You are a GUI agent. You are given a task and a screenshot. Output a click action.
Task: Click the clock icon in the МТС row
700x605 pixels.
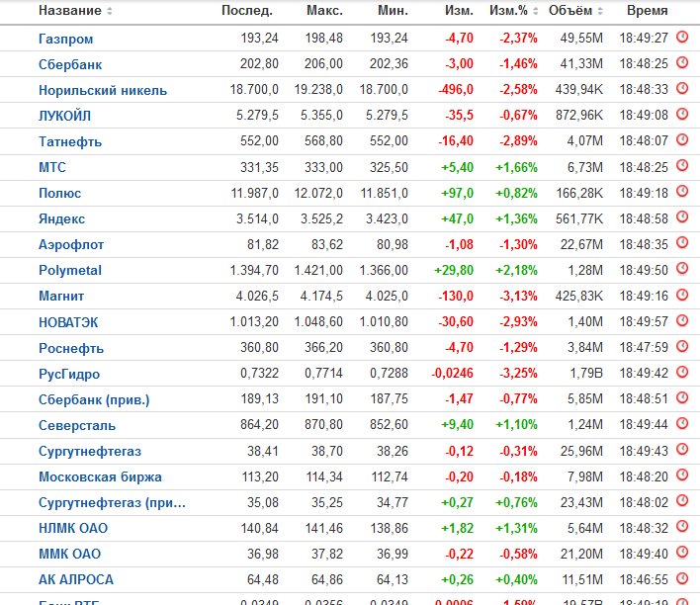coord(682,165)
